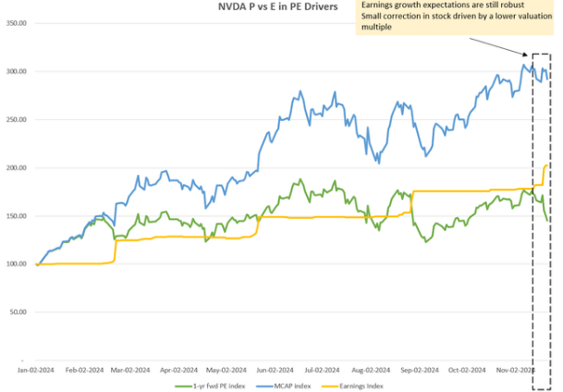The height and width of the screenshot is (392, 563).
Task: Click the Aug-02-2024 x-axis label
Action: tap(371, 370)
